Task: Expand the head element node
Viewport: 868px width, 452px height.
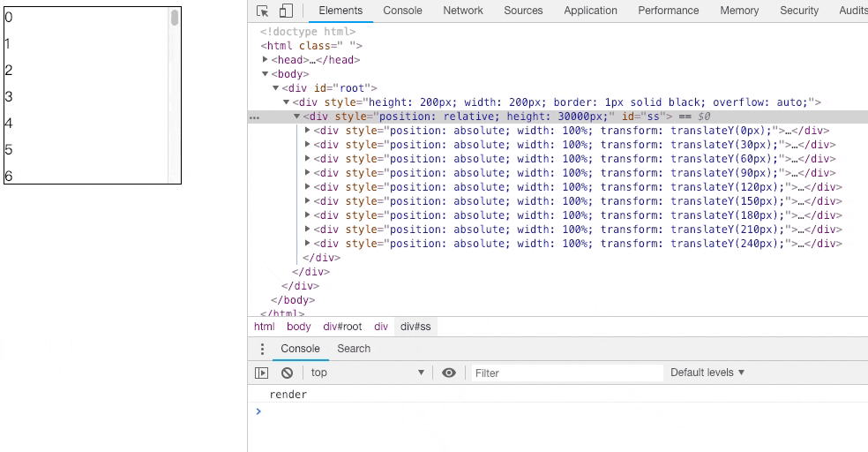Action: (266, 59)
